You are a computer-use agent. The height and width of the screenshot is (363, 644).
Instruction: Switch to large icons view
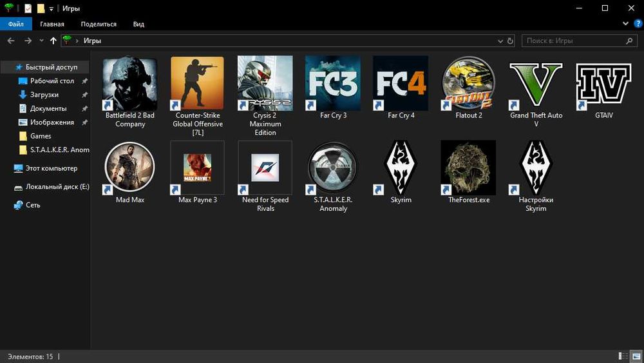pyautogui.click(x=636, y=356)
